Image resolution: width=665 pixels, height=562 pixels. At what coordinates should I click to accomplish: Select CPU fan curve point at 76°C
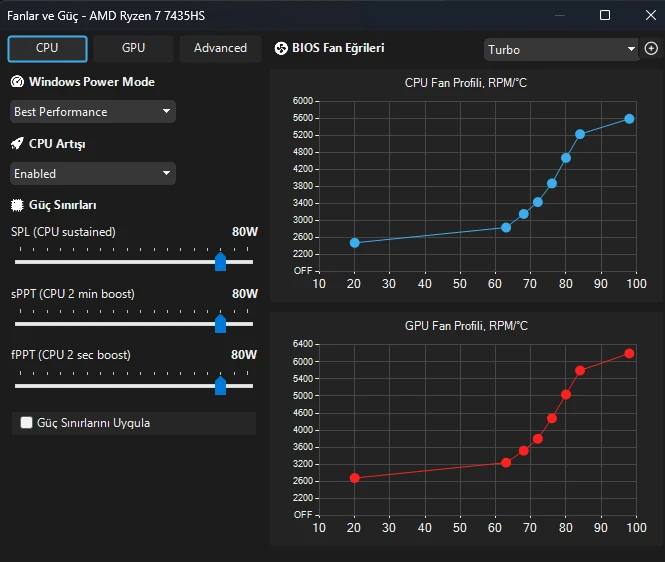pyautogui.click(x=551, y=183)
